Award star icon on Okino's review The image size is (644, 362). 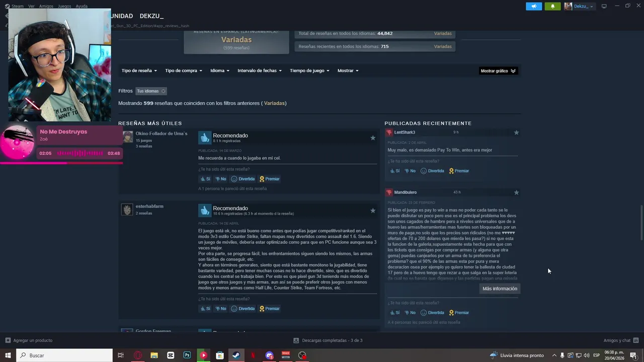373,138
